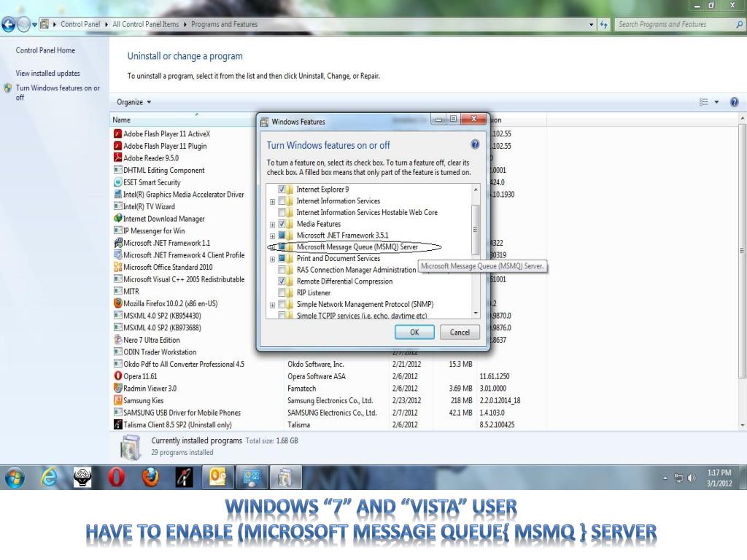Expand Microsoft .NET Framework 3.5.1 node
This screenshot has height=560, width=747.
[x=273, y=236]
